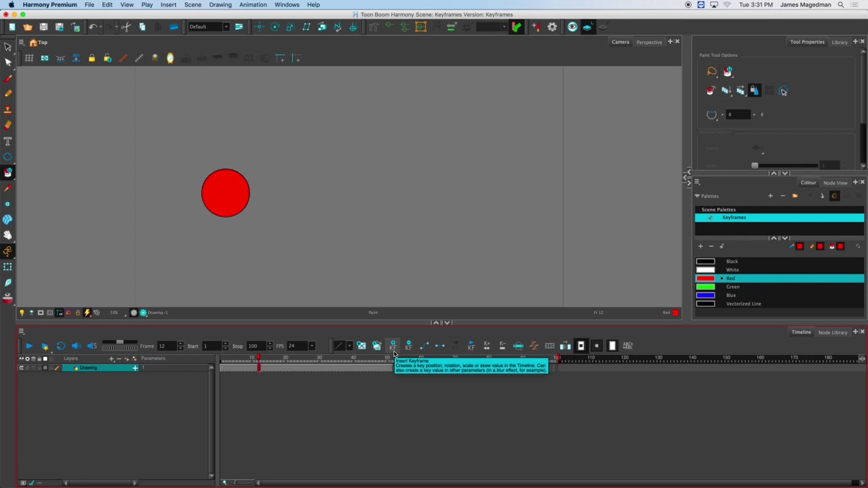Toggle Loop playback in timeline toolbar
This screenshot has height=488, width=868.
coord(60,346)
